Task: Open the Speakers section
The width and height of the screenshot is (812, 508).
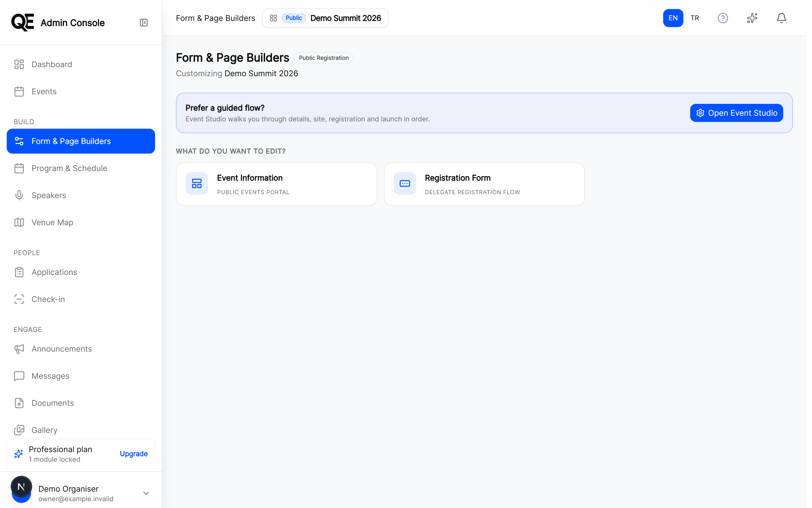Action: (81, 195)
